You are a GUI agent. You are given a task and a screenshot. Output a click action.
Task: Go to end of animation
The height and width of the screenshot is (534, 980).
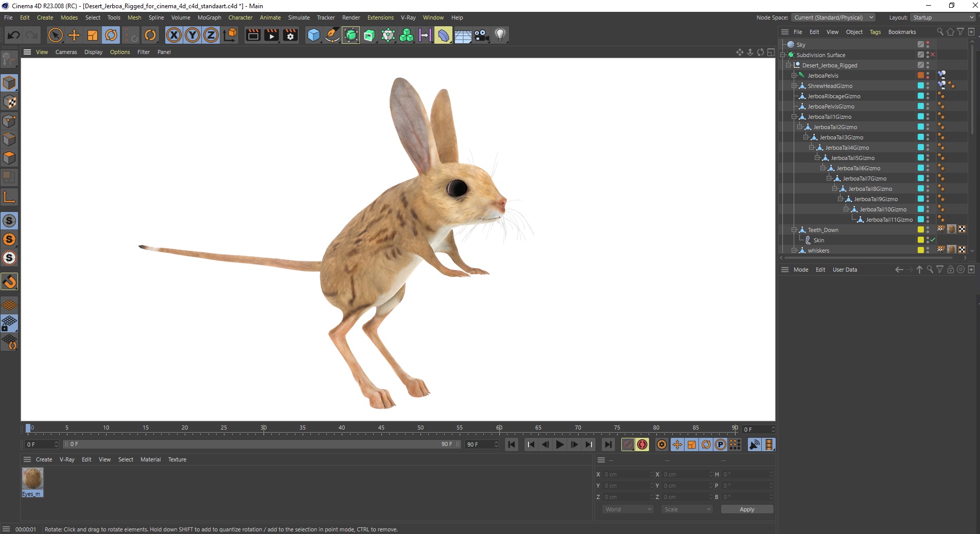pyautogui.click(x=608, y=444)
